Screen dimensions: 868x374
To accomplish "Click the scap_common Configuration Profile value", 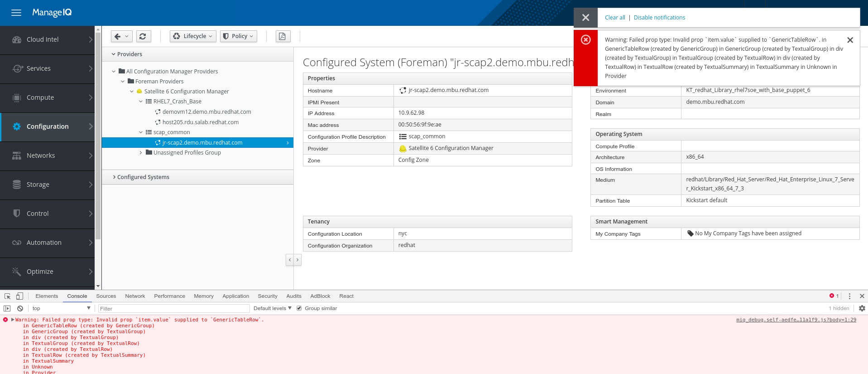I will pyautogui.click(x=427, y=136).
